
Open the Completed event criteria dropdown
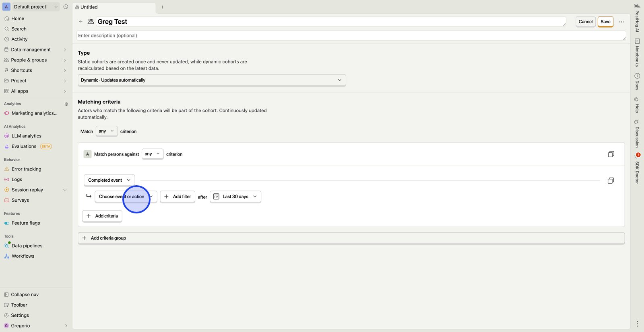click(109, 180)
